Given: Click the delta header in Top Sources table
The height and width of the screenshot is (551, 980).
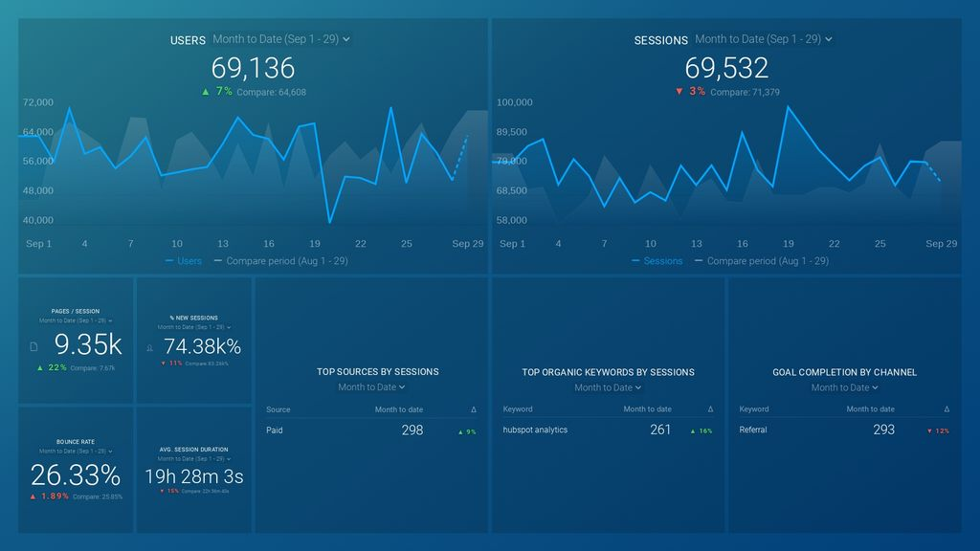Looking at the screenshot, I should pyautogui.click(x=473, y=409).
